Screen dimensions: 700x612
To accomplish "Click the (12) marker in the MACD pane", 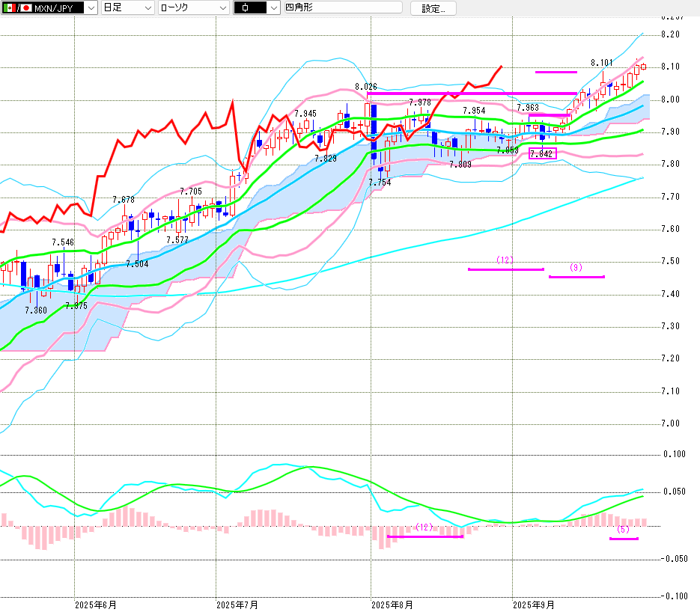I will point(424,527).
